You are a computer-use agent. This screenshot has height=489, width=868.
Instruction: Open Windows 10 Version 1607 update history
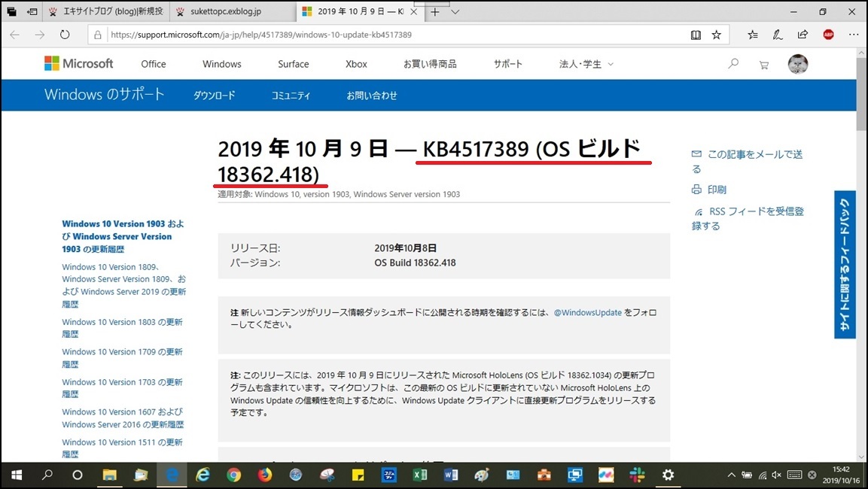point(123,418)
